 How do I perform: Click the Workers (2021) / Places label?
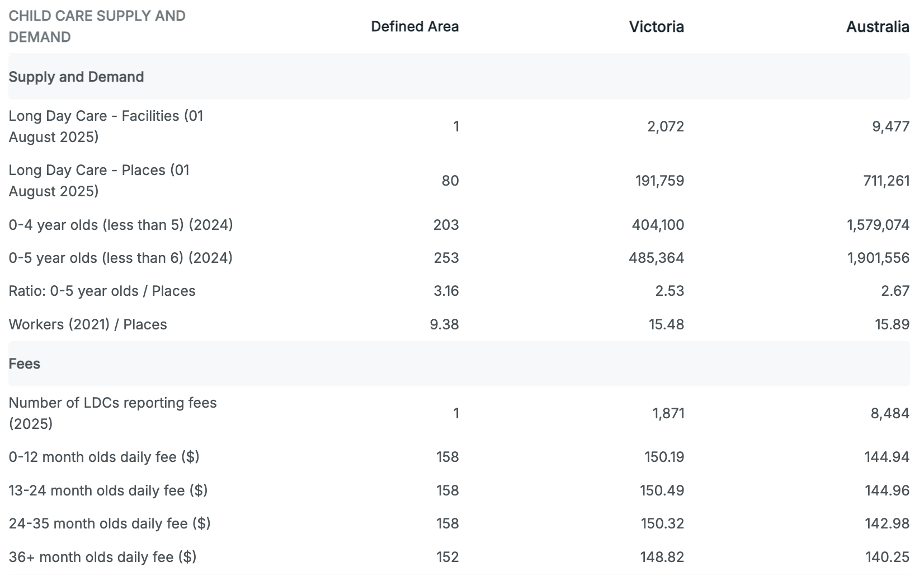pos(88,324)
